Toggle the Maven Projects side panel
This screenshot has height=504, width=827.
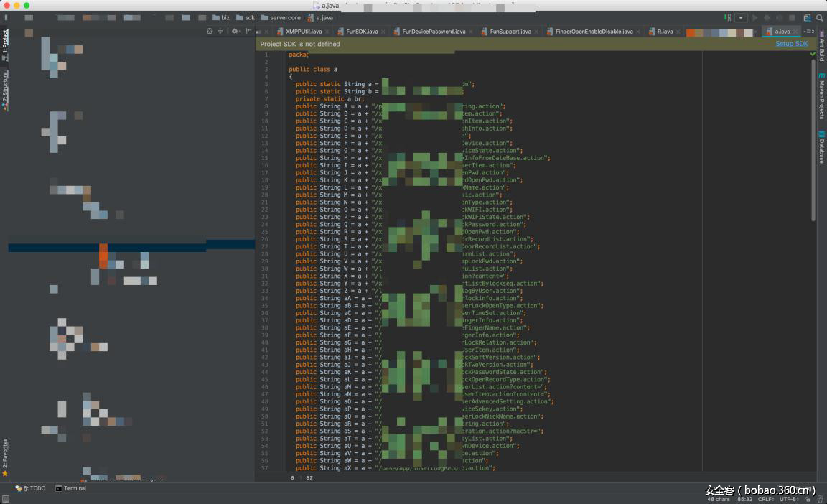click(821, 95)
